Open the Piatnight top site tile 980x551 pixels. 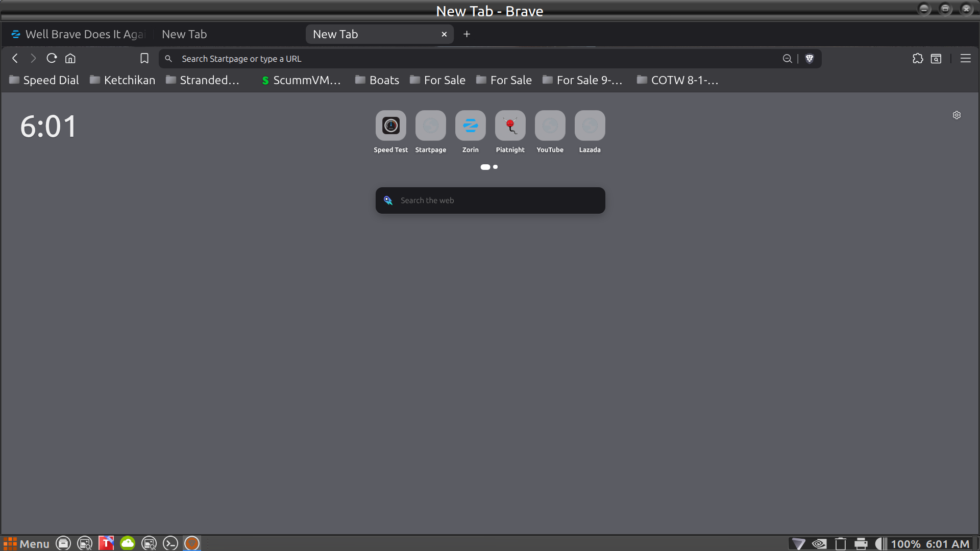[x=510, y=126]
